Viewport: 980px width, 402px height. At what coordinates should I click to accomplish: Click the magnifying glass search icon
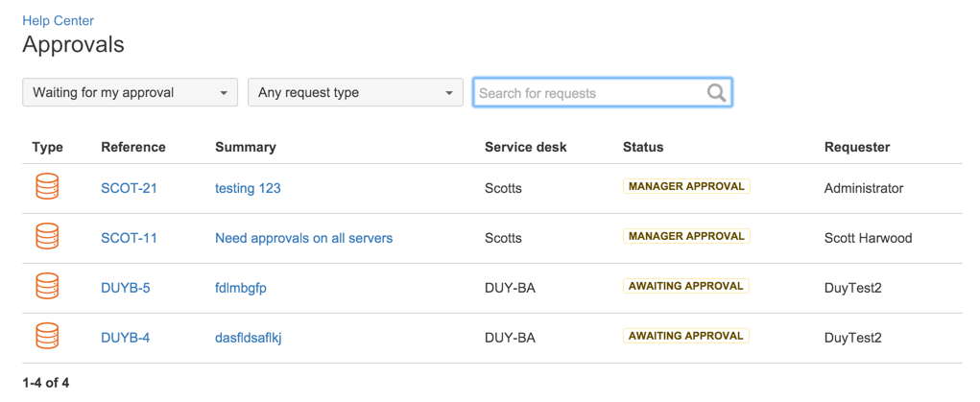pos(717,93)
